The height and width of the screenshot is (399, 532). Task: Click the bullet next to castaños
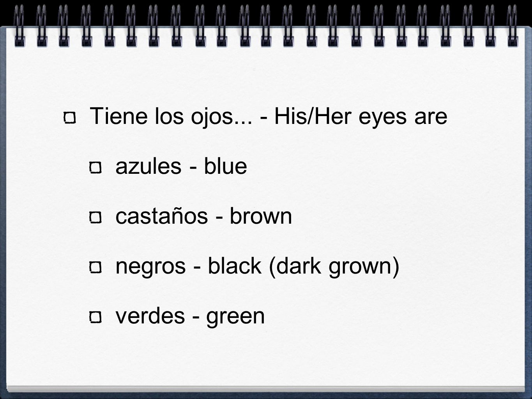(95, 218)
